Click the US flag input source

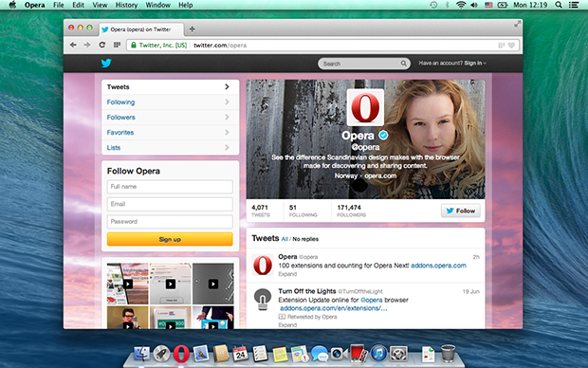tap(488, 5)
